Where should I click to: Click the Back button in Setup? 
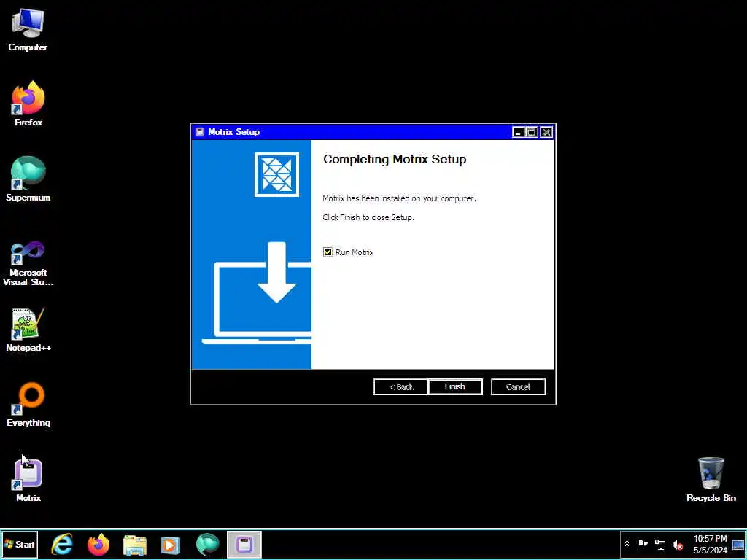tap(400, 386)
